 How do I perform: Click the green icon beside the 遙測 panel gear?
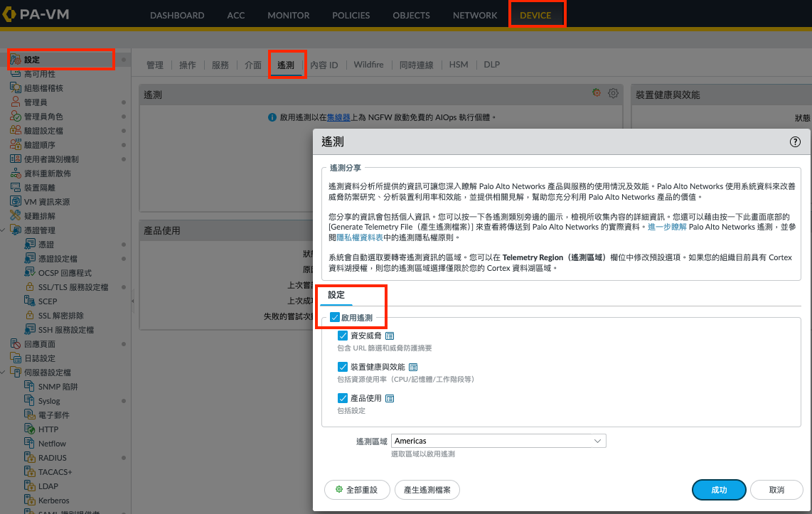point(597,92)
